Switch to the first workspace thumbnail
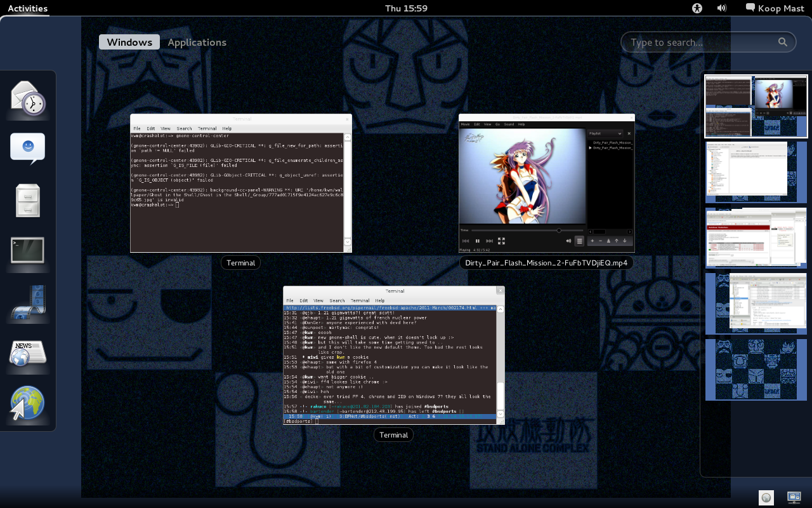 [x=756, y=106]
